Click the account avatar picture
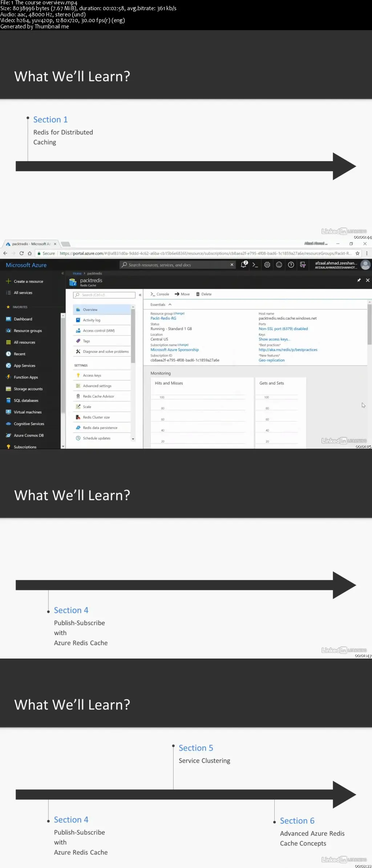Viewport: 372px width, 868px height. point(365,265)
